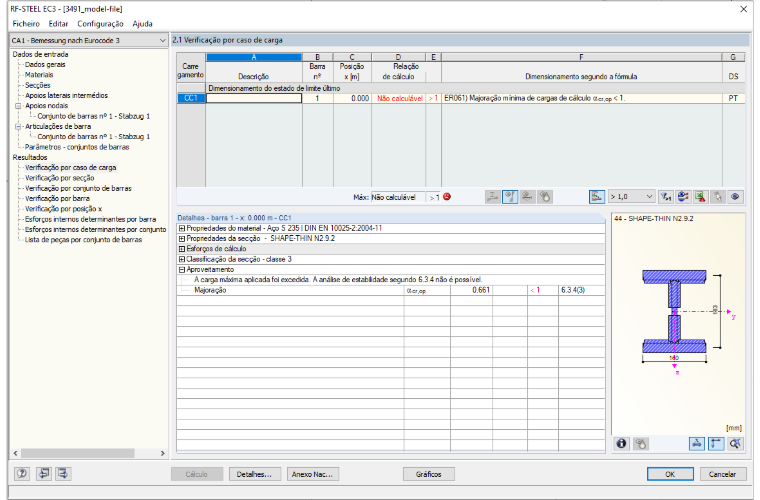
Task: Click the ultimate limit state design icon
Action: coord(510,197)
